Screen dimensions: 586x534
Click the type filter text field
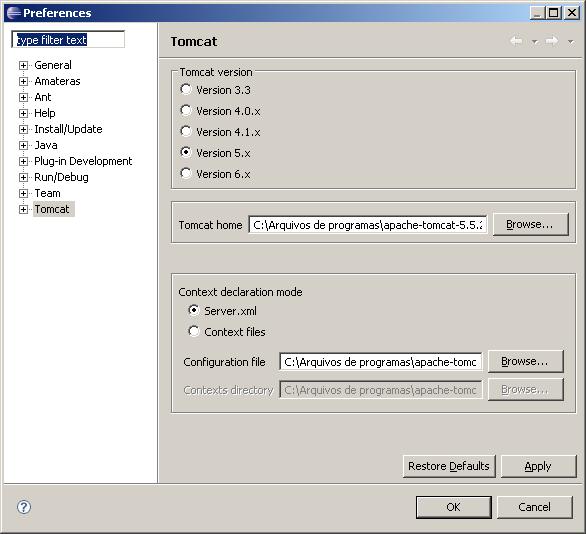[68, 40]
